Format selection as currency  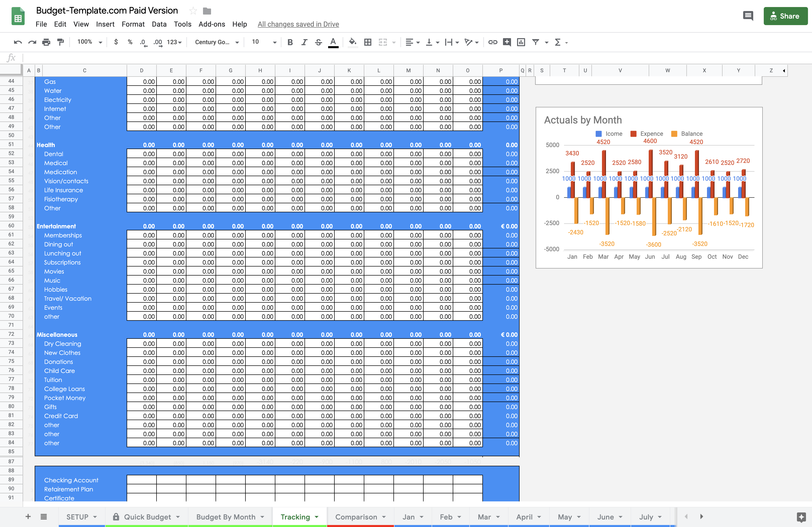click(x=116, y=42)
